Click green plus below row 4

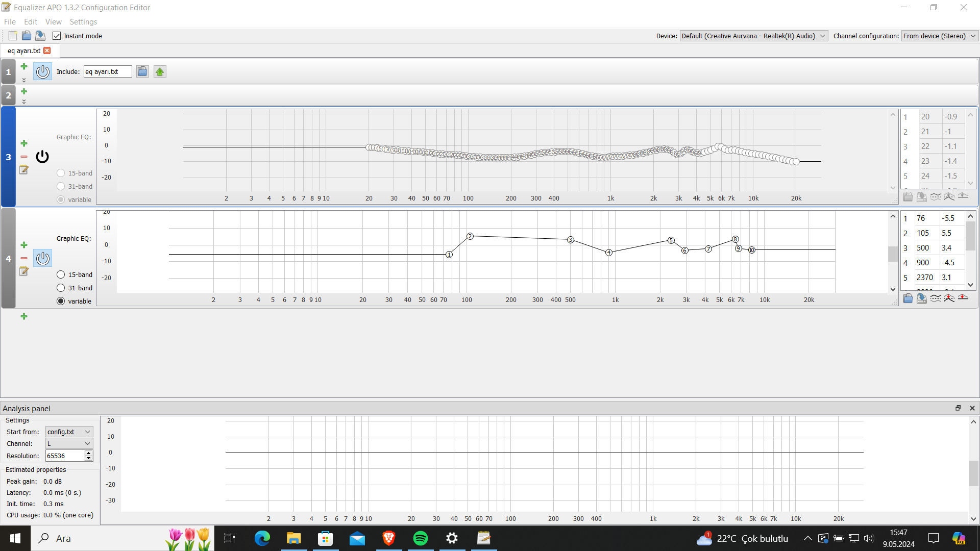(24, 316)
